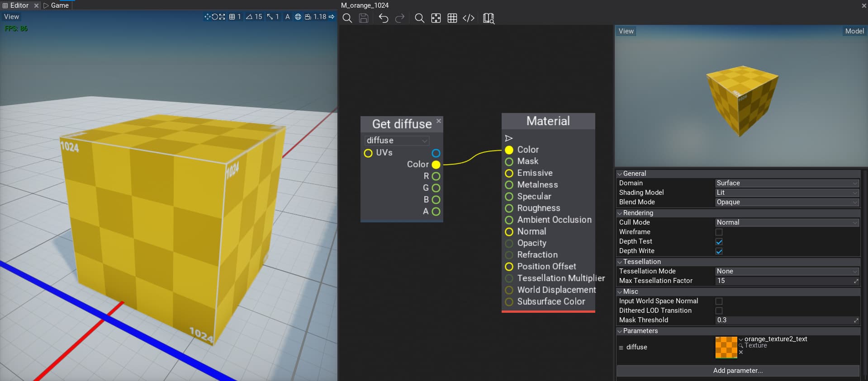
Task: Enable the Wireframe checkbox
Action: [x=719, y=232]
